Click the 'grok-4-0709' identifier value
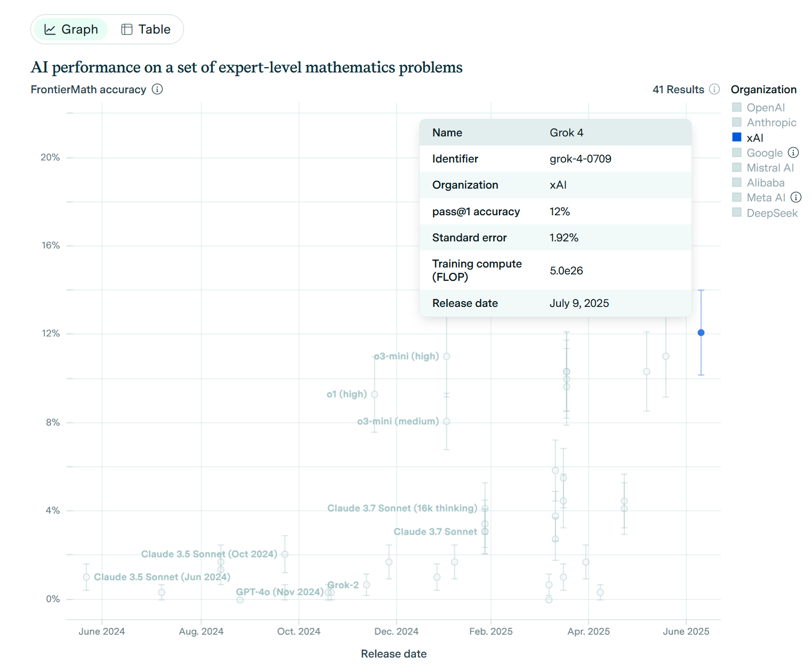Screen dimensions: 812x665 coord(580,159)
